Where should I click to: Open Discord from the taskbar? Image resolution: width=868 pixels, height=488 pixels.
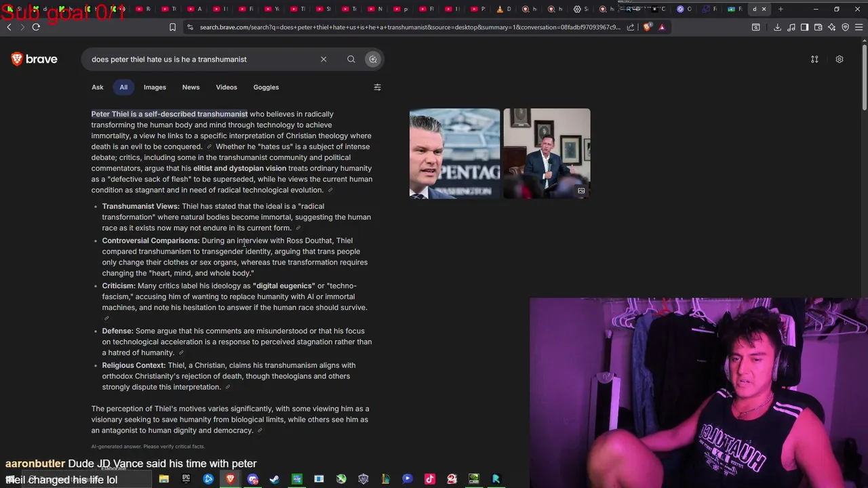click(253, 479)
